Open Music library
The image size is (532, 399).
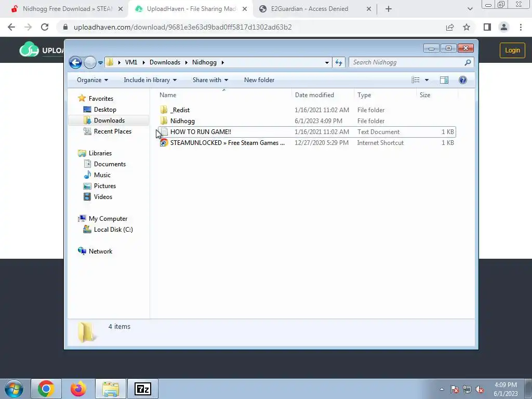97,175
